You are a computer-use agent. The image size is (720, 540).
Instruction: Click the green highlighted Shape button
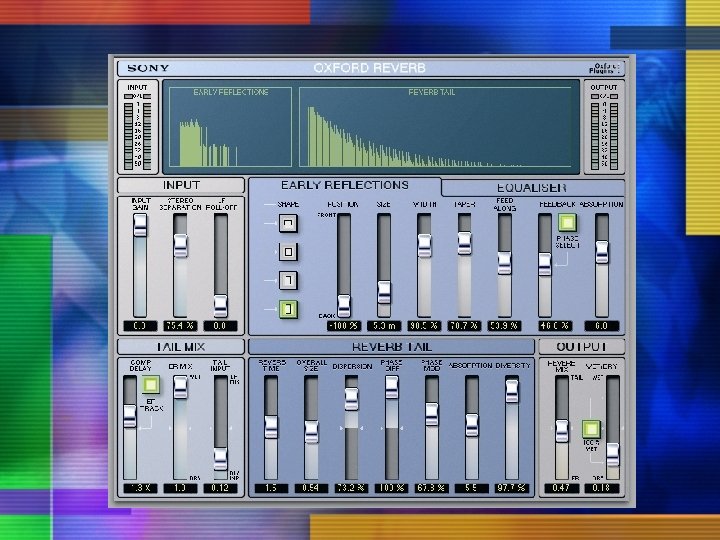[x=288, y=309]
